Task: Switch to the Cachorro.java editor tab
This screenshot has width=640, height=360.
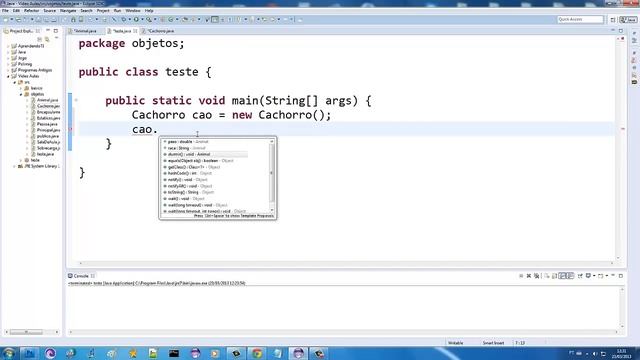Action: coord(160,31)
